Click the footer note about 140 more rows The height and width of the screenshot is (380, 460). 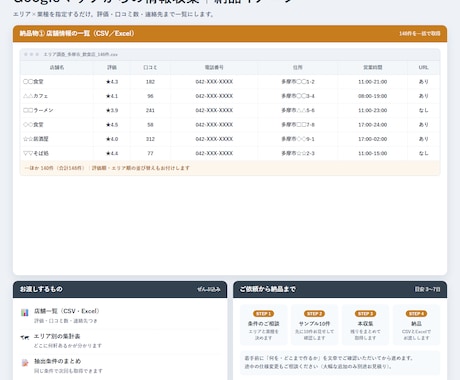[x=107, y=168]
